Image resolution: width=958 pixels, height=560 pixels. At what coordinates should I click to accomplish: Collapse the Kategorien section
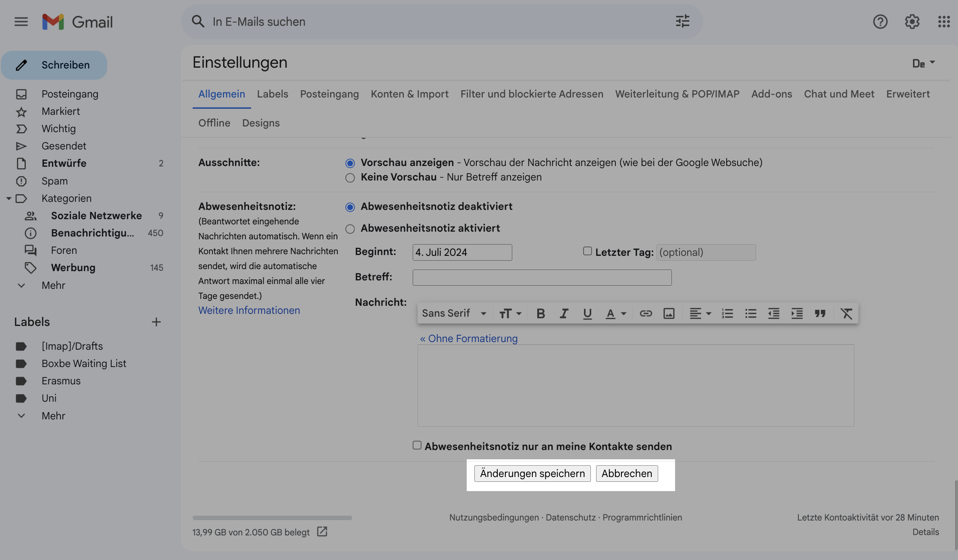[x=8, y=198]
